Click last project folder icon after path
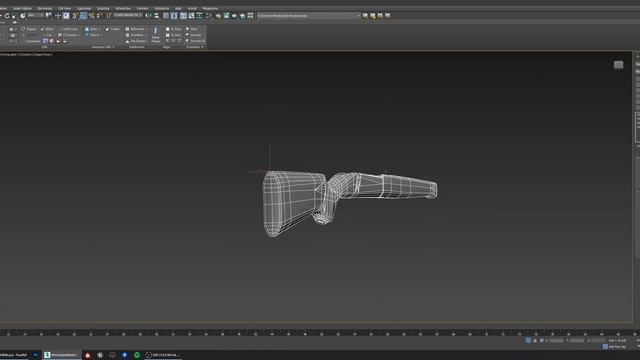Screen dimensions: 640x360 [x=388, y=16]
